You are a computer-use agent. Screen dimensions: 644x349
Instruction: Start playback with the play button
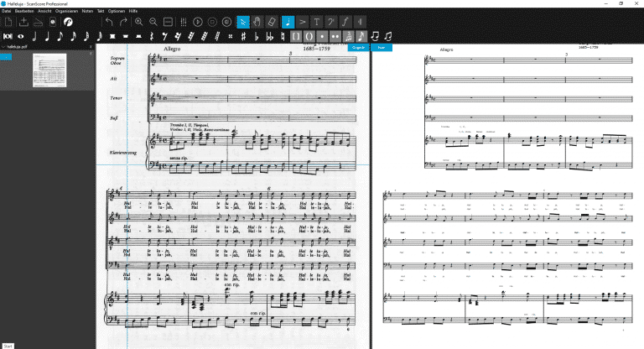point(198,22)
